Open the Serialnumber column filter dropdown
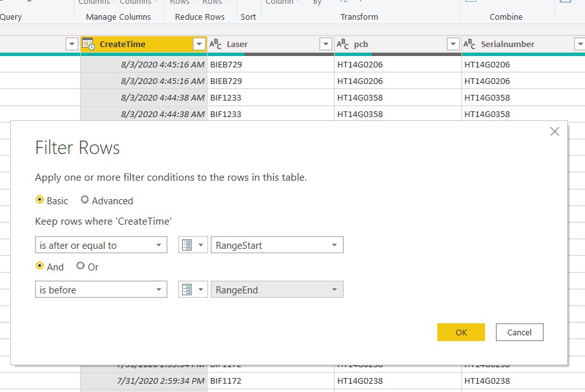The width and height of the screenshot is (585, 392). pyautogui.click(x=580, y=44)
